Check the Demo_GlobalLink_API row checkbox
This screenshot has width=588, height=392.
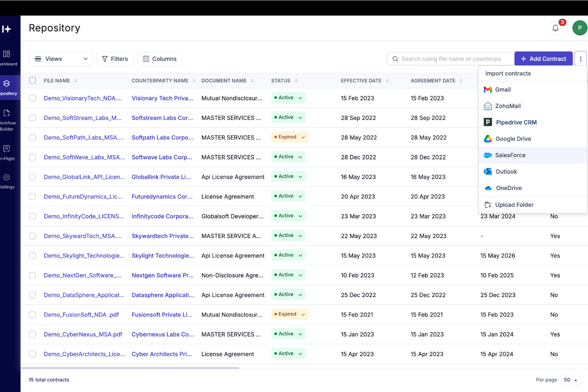[33, 177]
